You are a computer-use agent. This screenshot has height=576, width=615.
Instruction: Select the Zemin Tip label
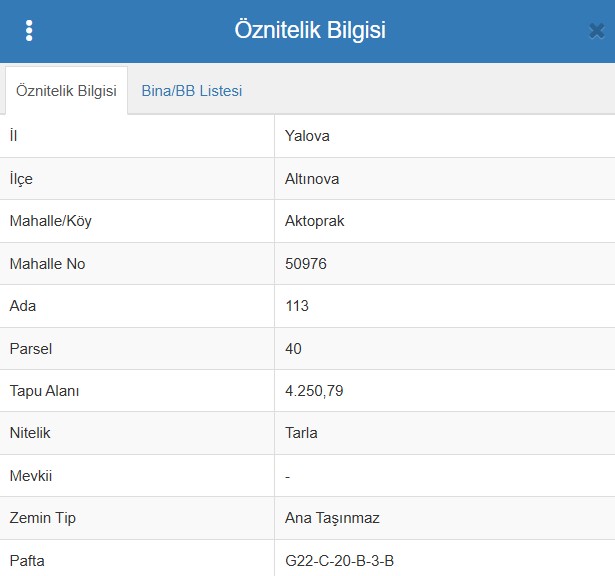(x=42, y=518)
